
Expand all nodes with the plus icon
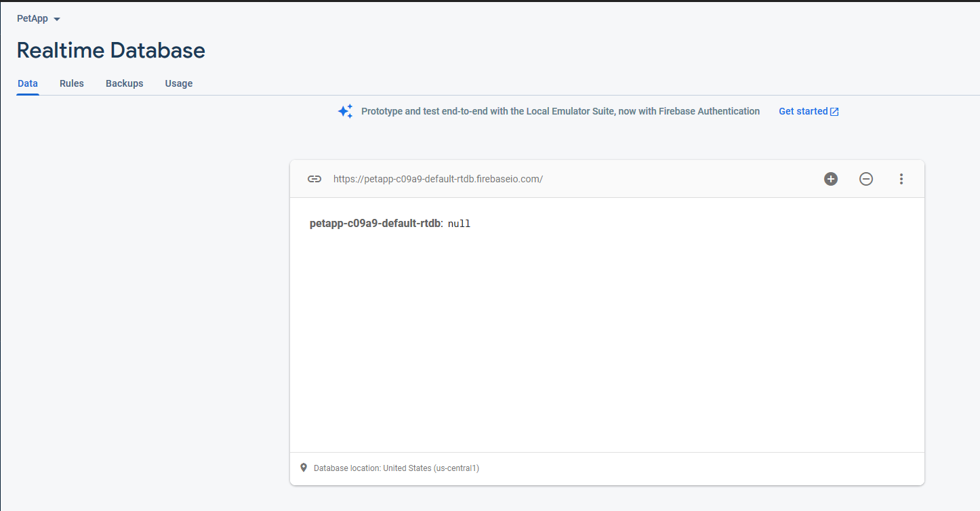click(x=831, y=179)
